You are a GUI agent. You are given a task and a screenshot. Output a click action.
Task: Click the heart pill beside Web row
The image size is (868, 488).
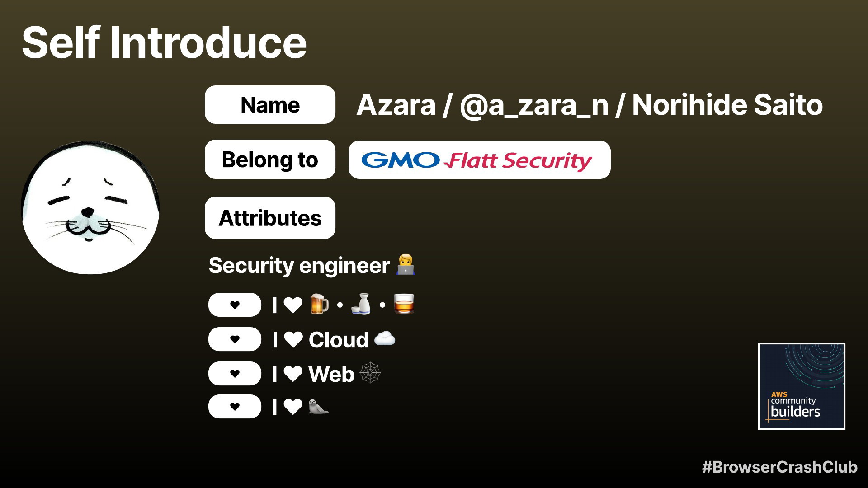(235, 374)
